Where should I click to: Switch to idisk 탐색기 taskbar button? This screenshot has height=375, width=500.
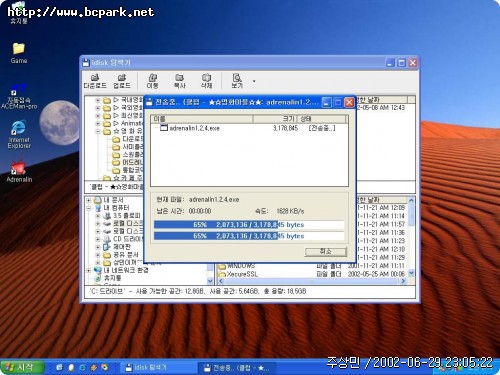point(157,368)
